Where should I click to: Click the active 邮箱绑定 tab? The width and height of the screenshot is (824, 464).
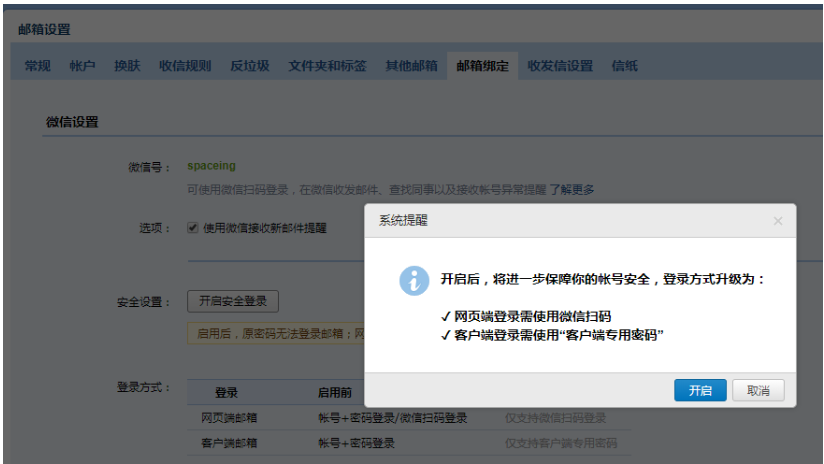482,66
